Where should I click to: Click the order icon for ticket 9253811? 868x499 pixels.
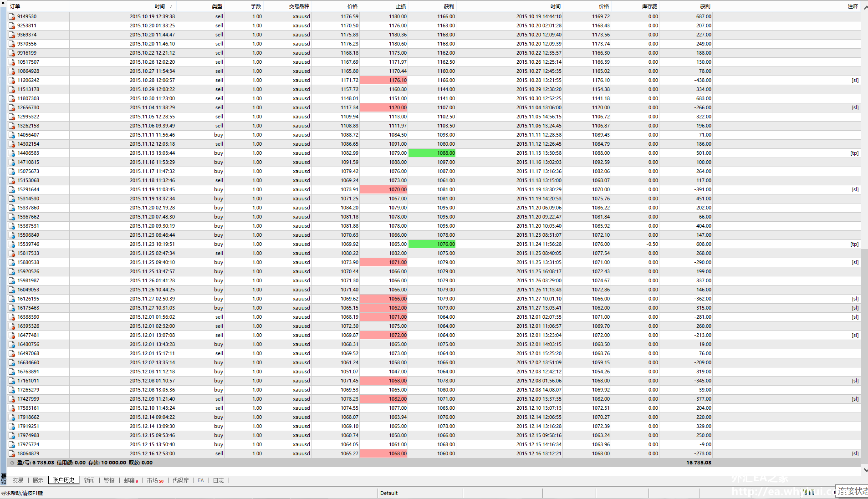12,25
